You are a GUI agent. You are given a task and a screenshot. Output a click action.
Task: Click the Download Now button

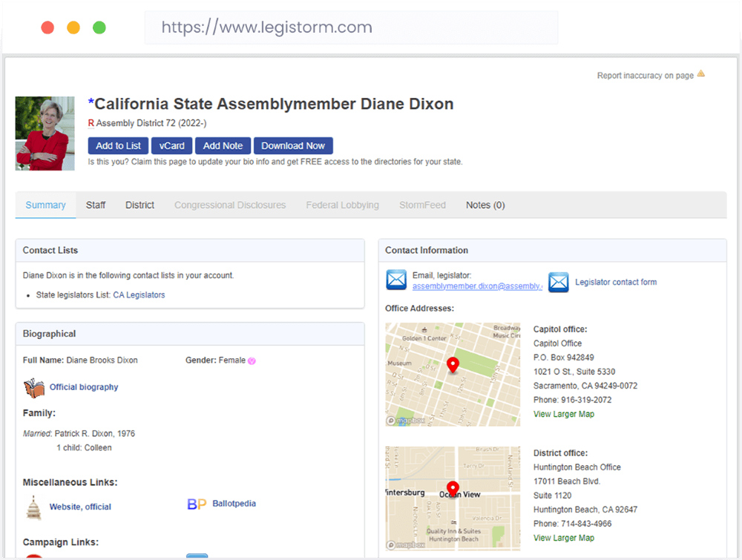pyautogui.click(x=293, y=145)
